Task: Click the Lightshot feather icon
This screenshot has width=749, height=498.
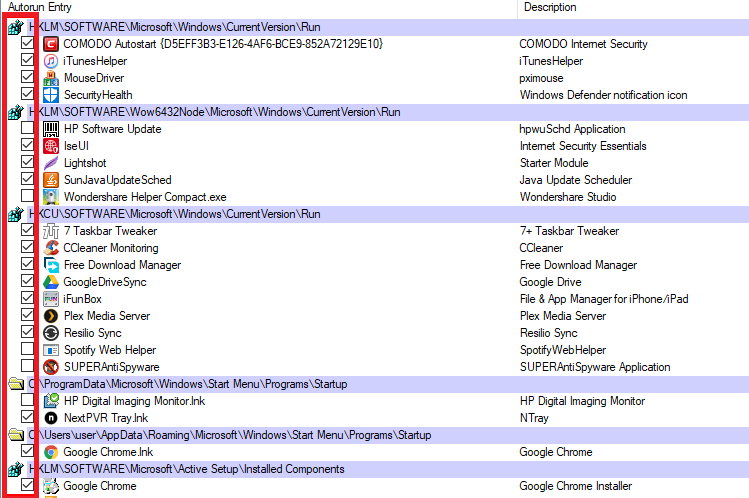Action: [51, 163]
